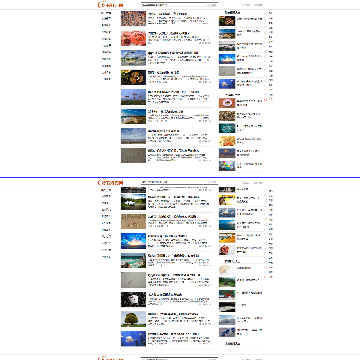Click the orange site logo in the upper page header
This screenshot has height=360, width=360.
110,5
